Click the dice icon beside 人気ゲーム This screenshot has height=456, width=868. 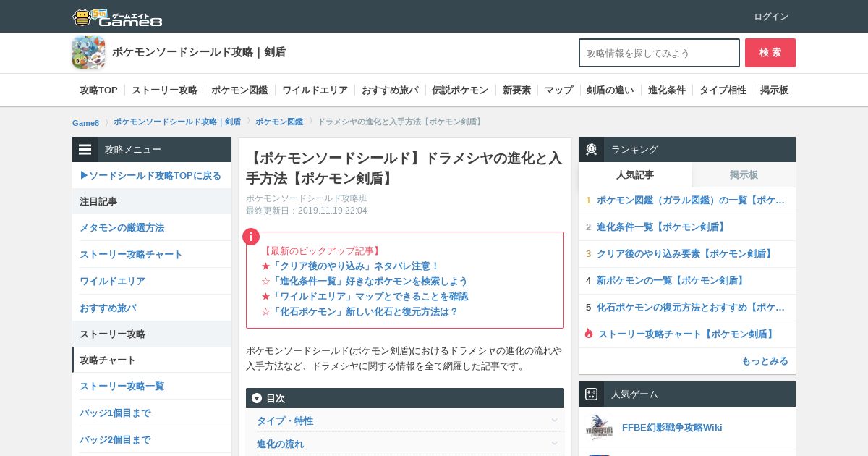click(591, 394)
